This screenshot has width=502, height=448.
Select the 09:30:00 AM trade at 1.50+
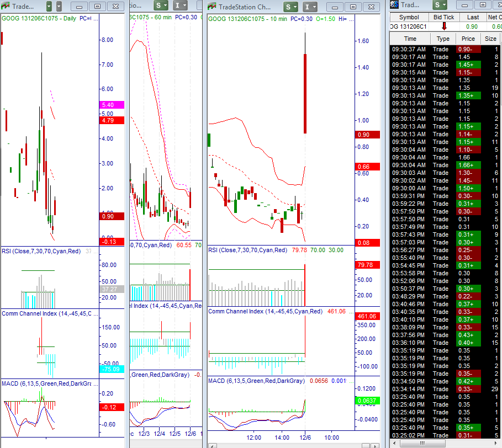click(x=445, y=188)
